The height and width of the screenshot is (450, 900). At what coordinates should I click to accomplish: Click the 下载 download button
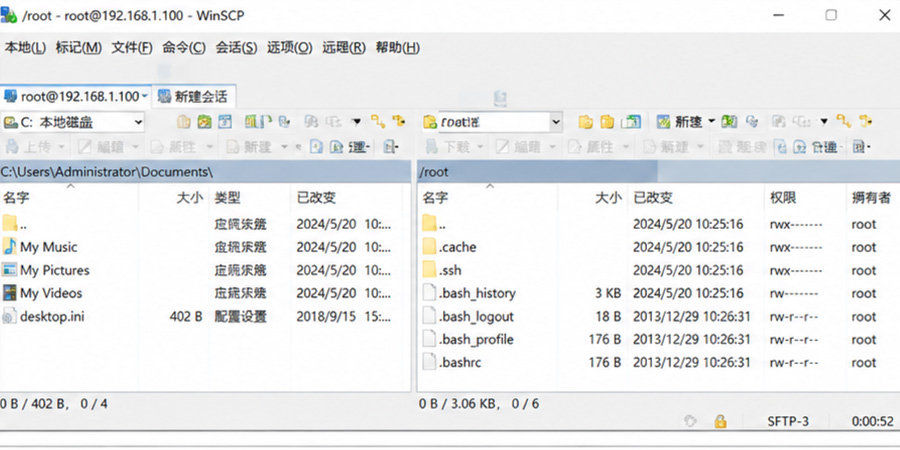[x=449, y=148]
